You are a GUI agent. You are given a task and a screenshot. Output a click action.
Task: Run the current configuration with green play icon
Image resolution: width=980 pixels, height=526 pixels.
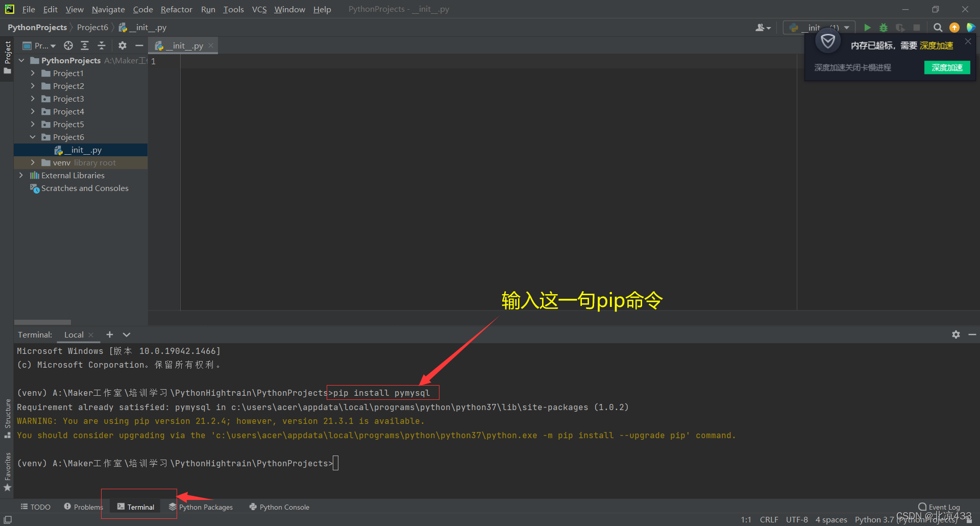867,27
